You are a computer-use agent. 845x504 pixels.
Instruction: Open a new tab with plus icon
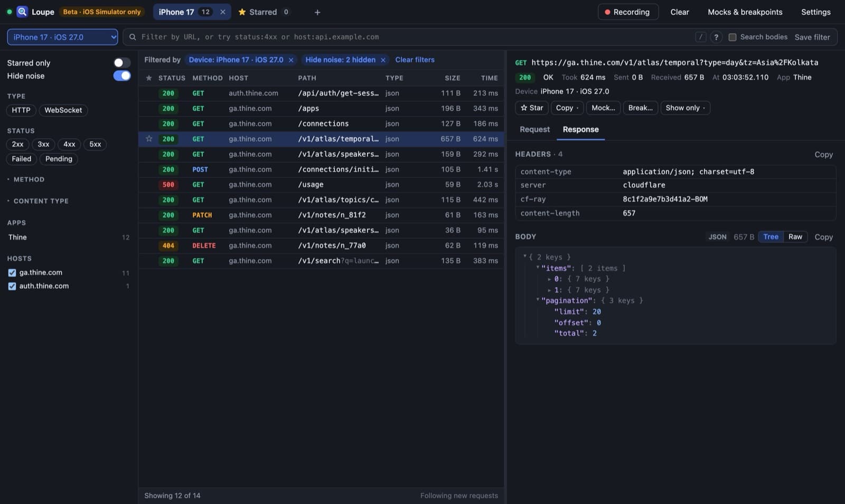[317, 12]
